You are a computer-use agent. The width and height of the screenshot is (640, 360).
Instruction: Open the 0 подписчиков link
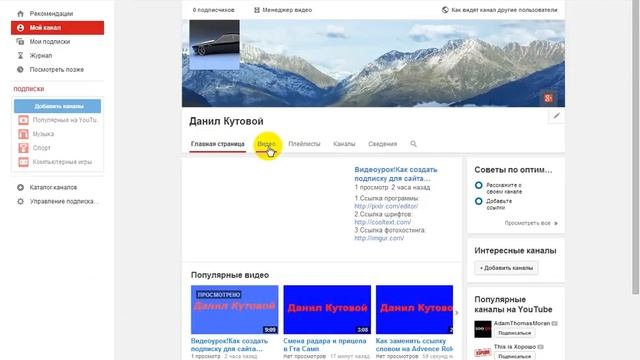(x=213, y=10)
